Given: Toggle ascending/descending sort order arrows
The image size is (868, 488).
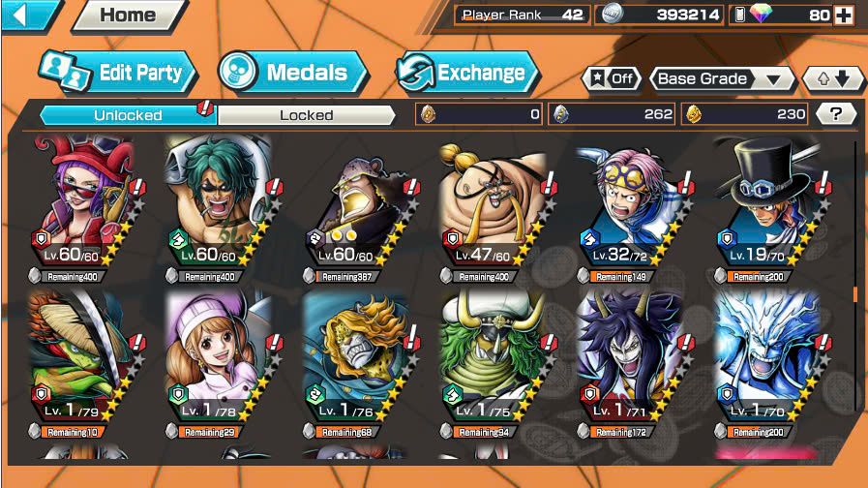Looking at the screenshot, I should tap(832, 78).
